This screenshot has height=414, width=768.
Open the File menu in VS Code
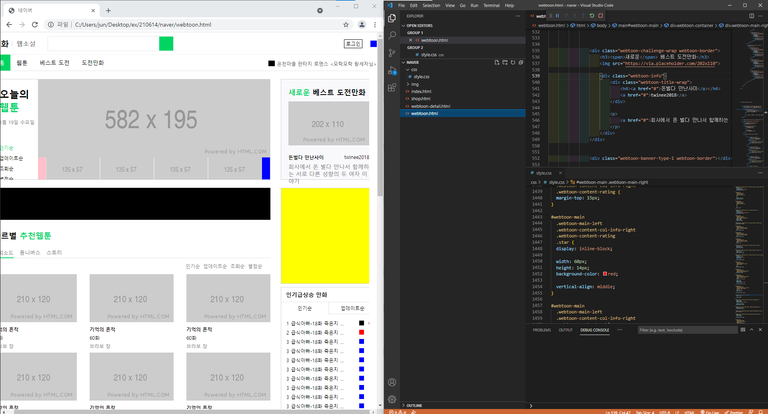(x=402, y=5)
